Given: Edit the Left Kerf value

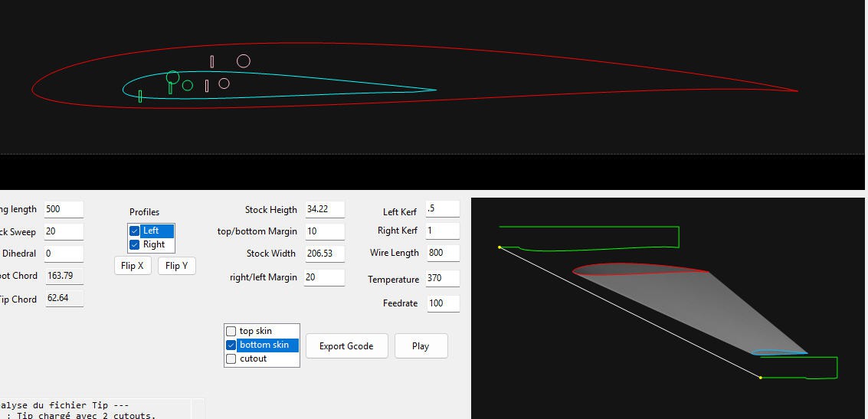Looking at the screenshot, I should point(442,208).
